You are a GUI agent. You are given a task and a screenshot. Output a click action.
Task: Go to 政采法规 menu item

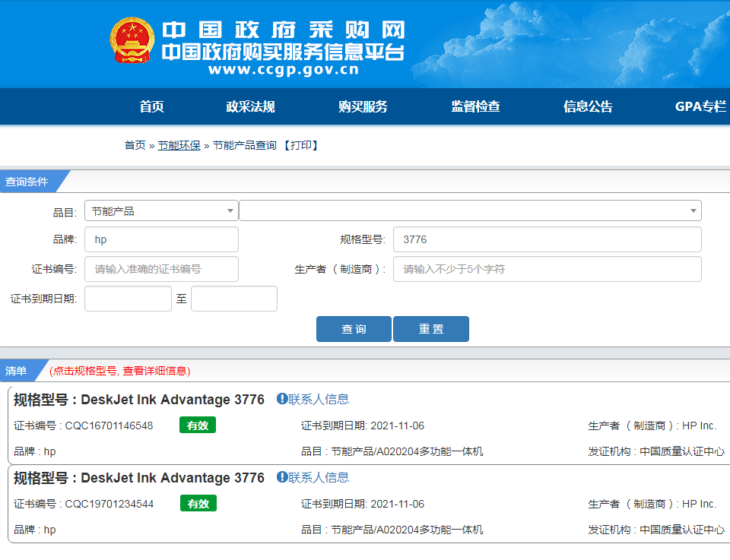coord(250,107)
